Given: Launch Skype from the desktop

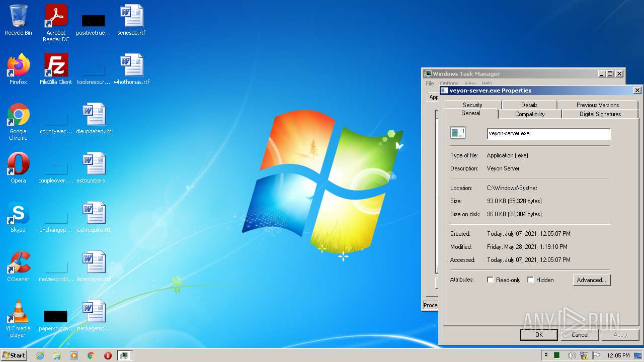Looking at the screenshot, I should point(18,217).
